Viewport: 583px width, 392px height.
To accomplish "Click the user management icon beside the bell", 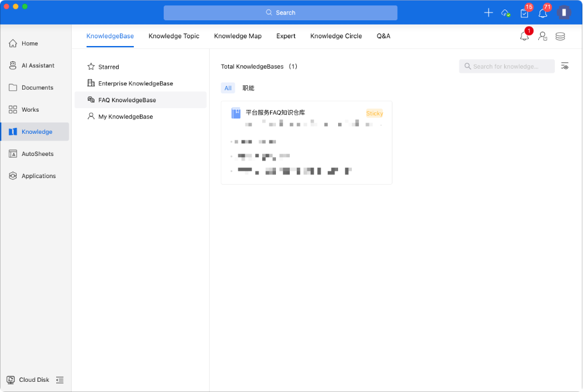I will [x=542, y=36].
